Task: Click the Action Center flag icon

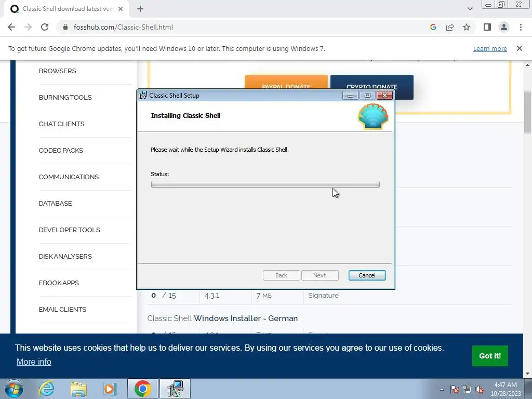Action: (x=454, y=389)
